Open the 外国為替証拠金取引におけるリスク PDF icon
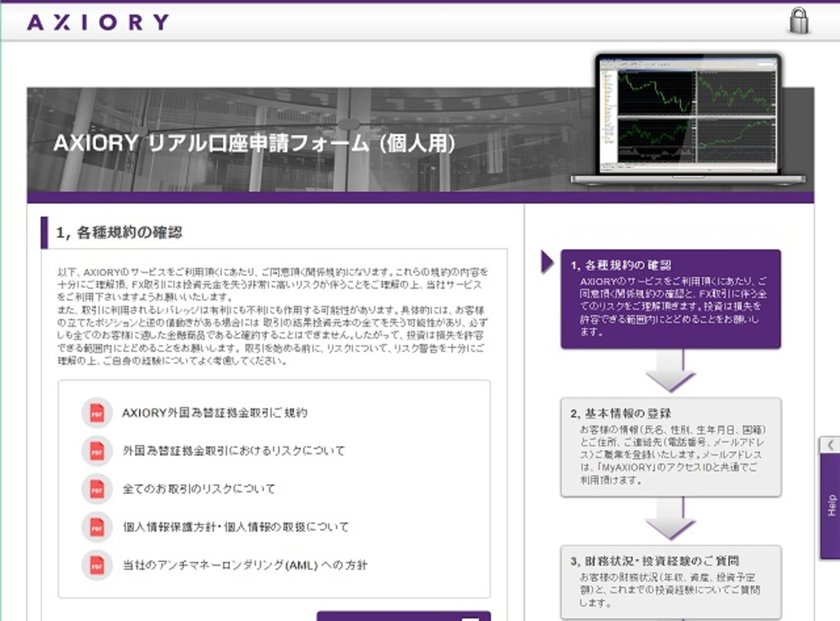This screenshot has height=621, width=840. (x=96, y=451)
